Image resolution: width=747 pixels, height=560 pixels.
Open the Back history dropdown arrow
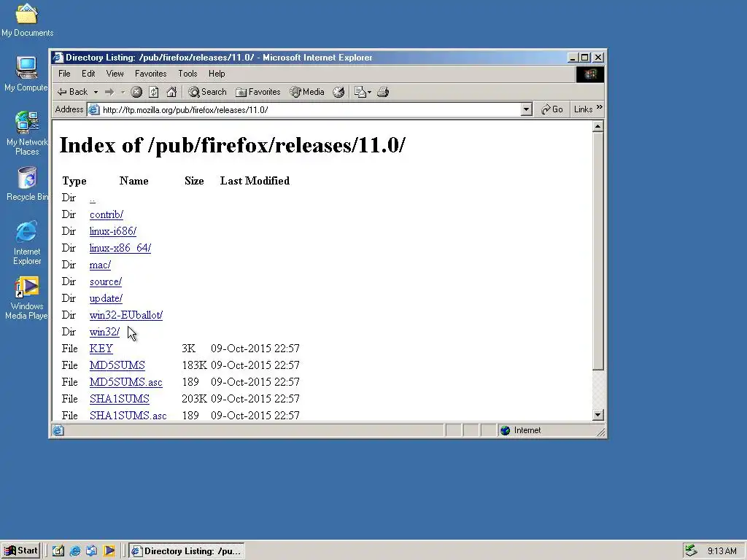click(x=96, y=92)
